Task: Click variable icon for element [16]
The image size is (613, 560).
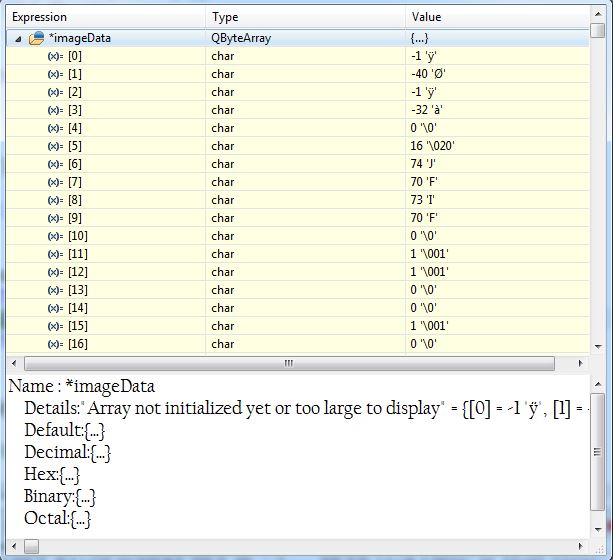Action: click(x=55, y=344)
